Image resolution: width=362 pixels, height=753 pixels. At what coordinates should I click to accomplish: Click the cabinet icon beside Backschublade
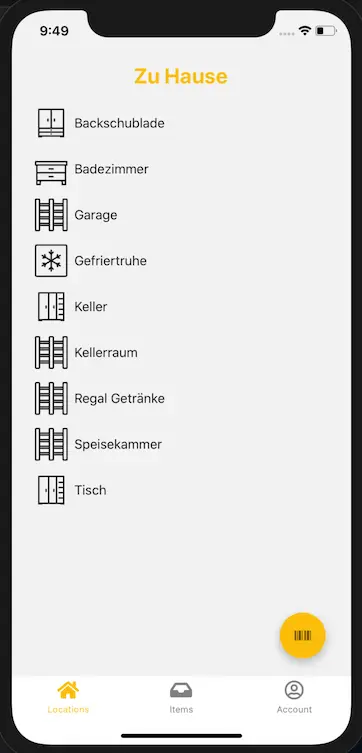point(51,123)
